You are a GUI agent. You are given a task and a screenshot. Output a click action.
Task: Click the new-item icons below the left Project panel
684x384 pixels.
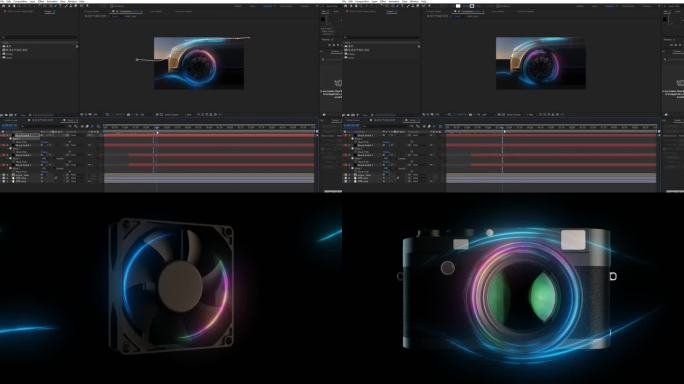click(9, 115)
